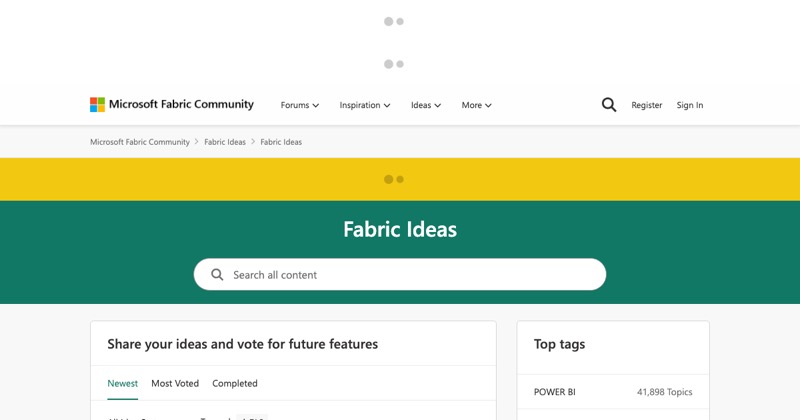The image size is (800, 420).
Task: Open the POWER BI tag
Action: [555, 392]
